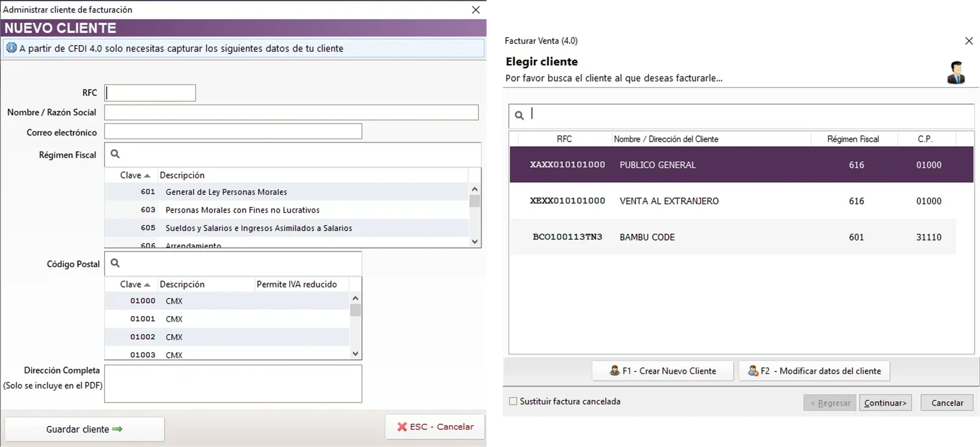Click F1 - Crear Nuevo Cliente
980x447 pixels.
coord(663,371)
